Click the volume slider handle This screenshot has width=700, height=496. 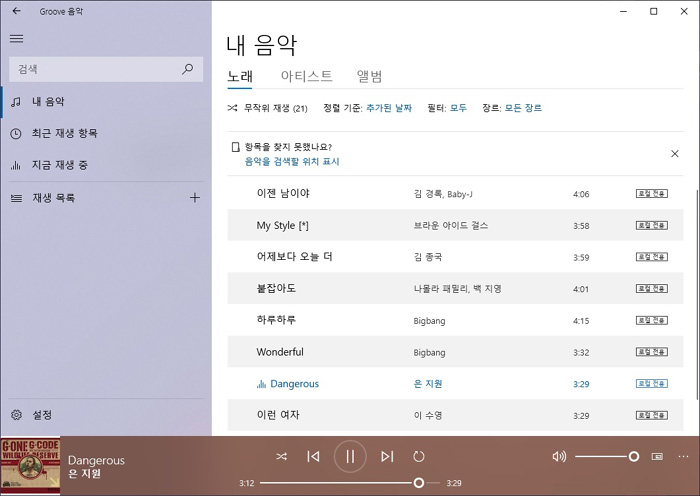click(x=633, y=456)
